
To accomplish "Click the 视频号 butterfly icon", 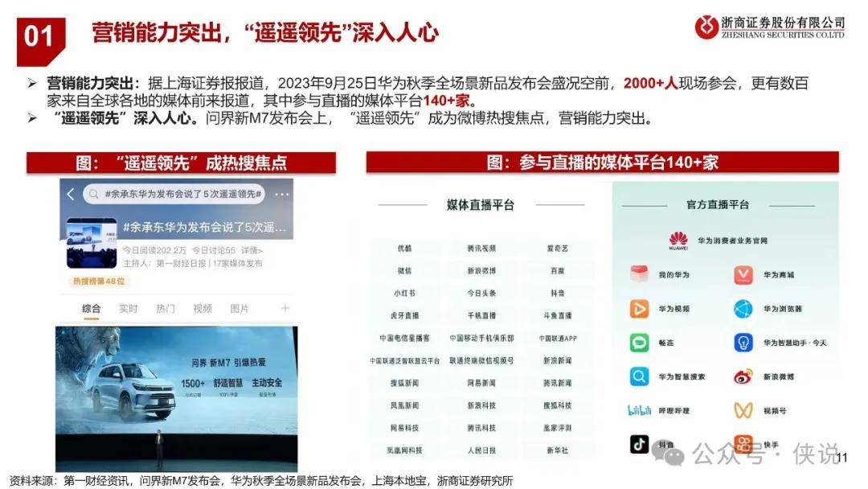I will coord(743,410).
